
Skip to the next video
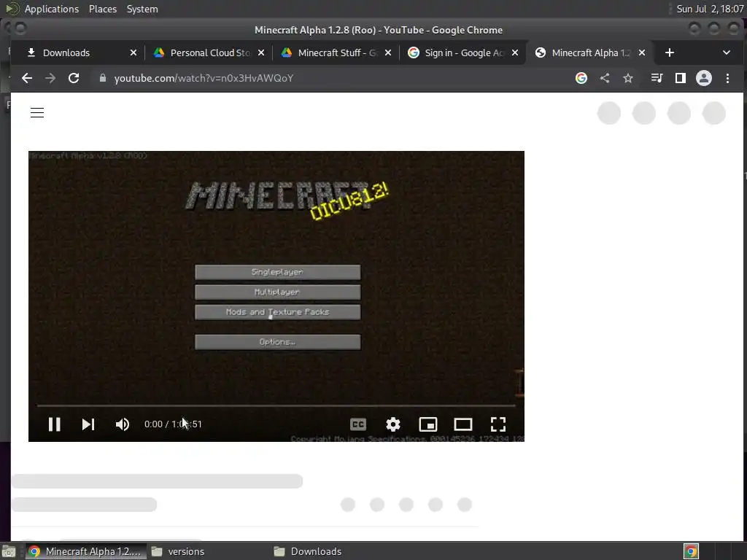(x=88, y=424)
